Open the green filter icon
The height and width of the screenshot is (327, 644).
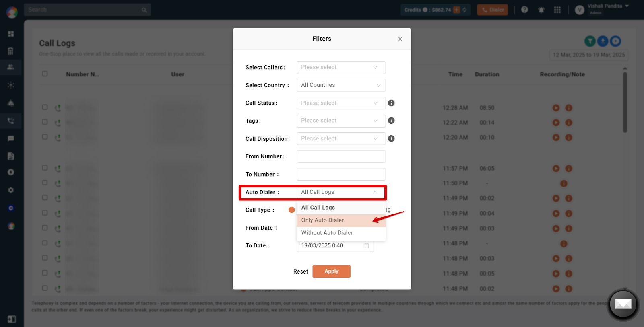point(590,41)
